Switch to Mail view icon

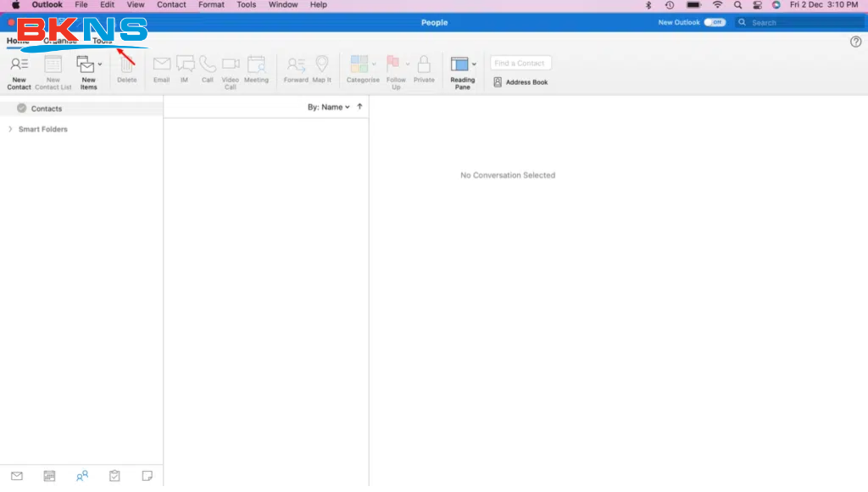[17, 476]
